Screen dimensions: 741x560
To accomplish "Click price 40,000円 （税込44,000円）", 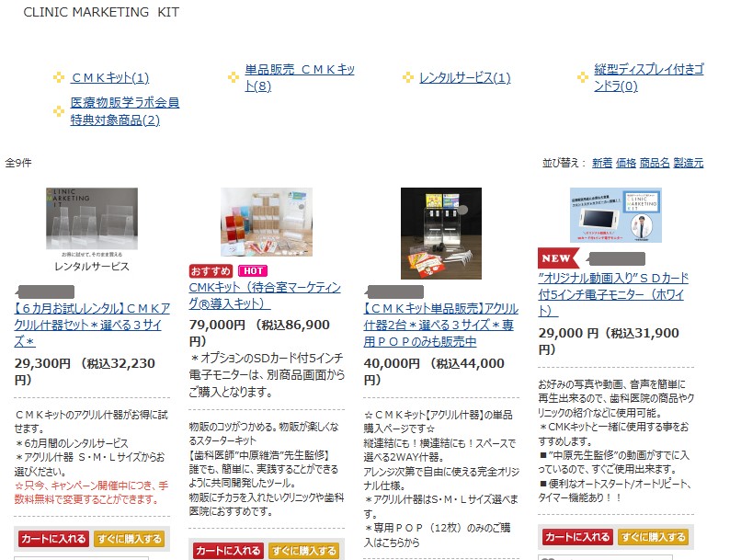I will point(434,371).
